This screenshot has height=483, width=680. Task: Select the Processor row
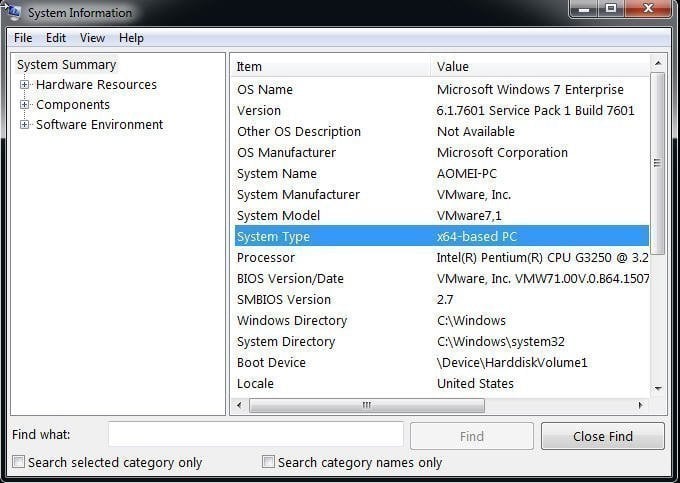pos(441,258)
